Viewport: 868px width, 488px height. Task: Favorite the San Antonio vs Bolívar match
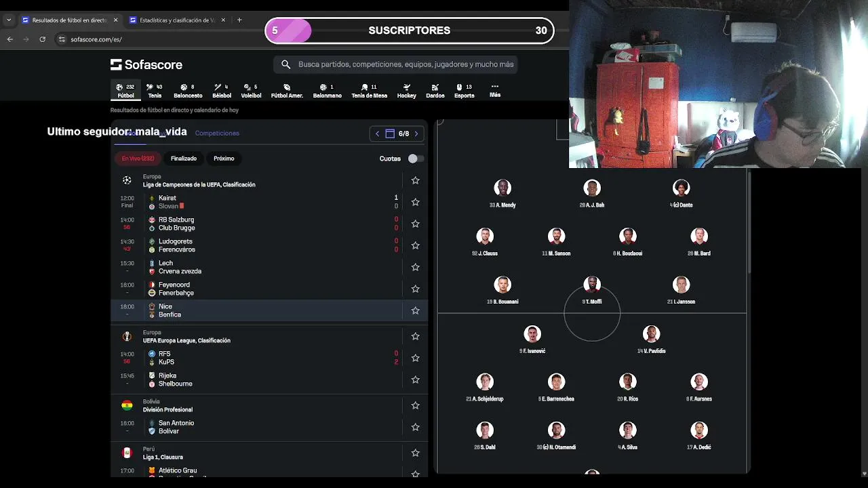416,427
